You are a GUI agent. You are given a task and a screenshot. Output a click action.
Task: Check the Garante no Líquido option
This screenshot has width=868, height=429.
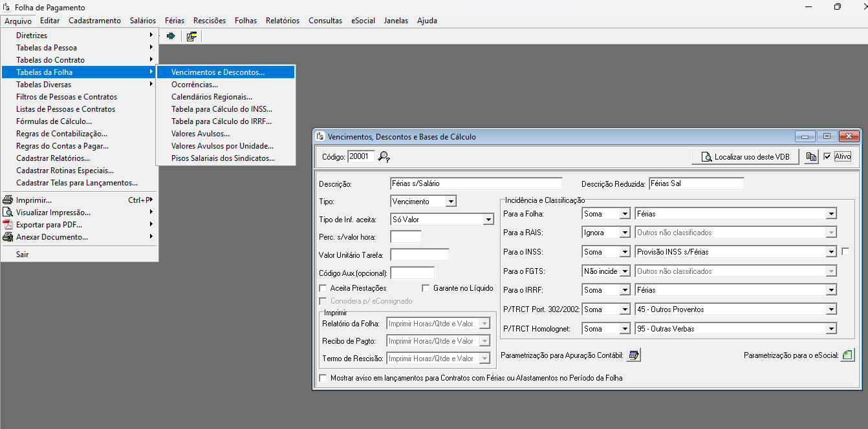426,288
